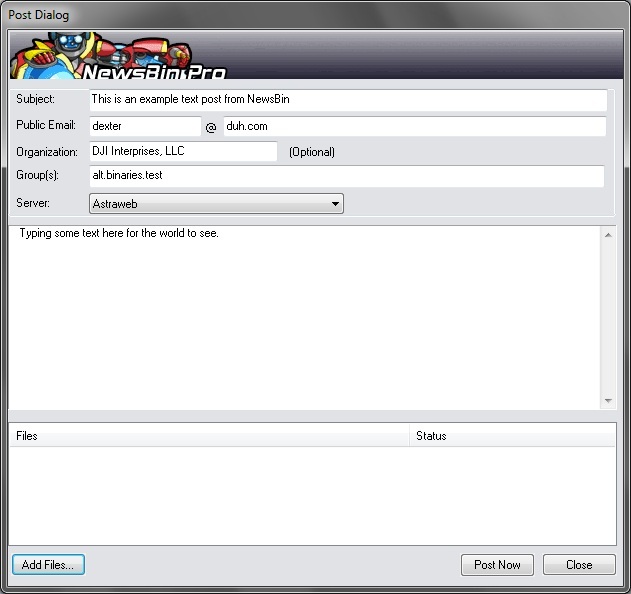This screenshot has height=594, width=631.
Task: Click the message scrollbar up arrow
Action: pyautogui.click(x=608, y=235)
